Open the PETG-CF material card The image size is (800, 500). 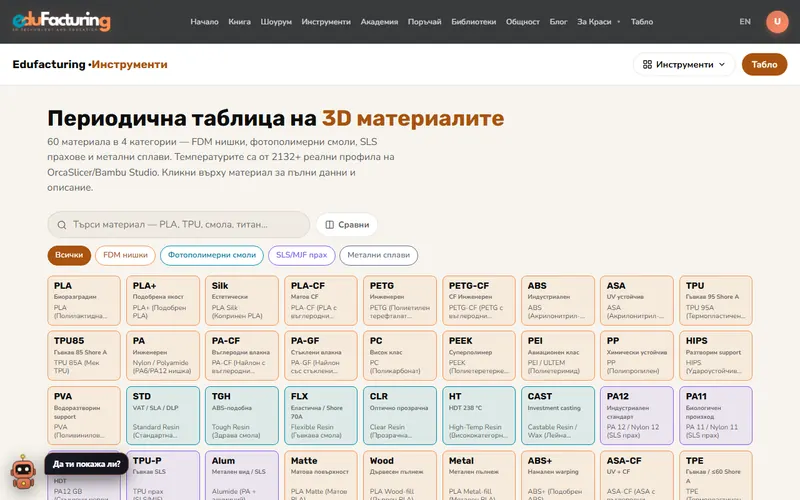point(479,301)
